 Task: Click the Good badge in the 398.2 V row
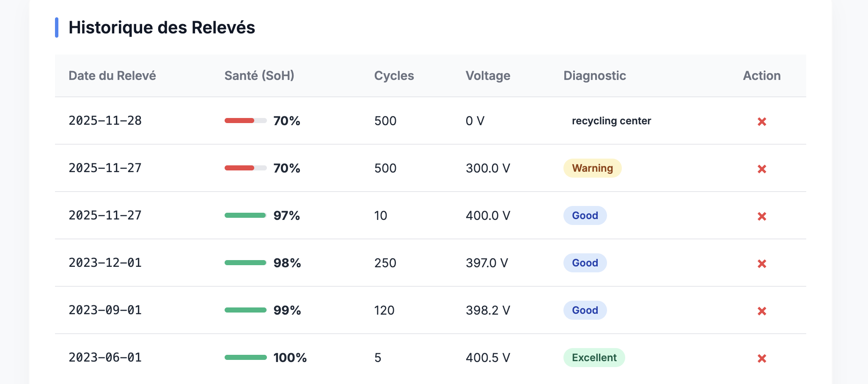click(x=585, y=310)
